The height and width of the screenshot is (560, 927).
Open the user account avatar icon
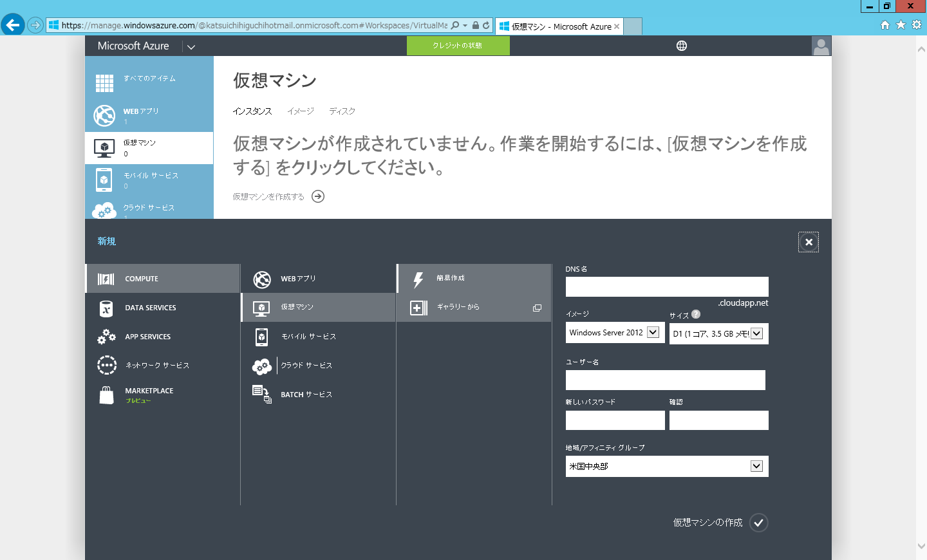pos(821,46)
